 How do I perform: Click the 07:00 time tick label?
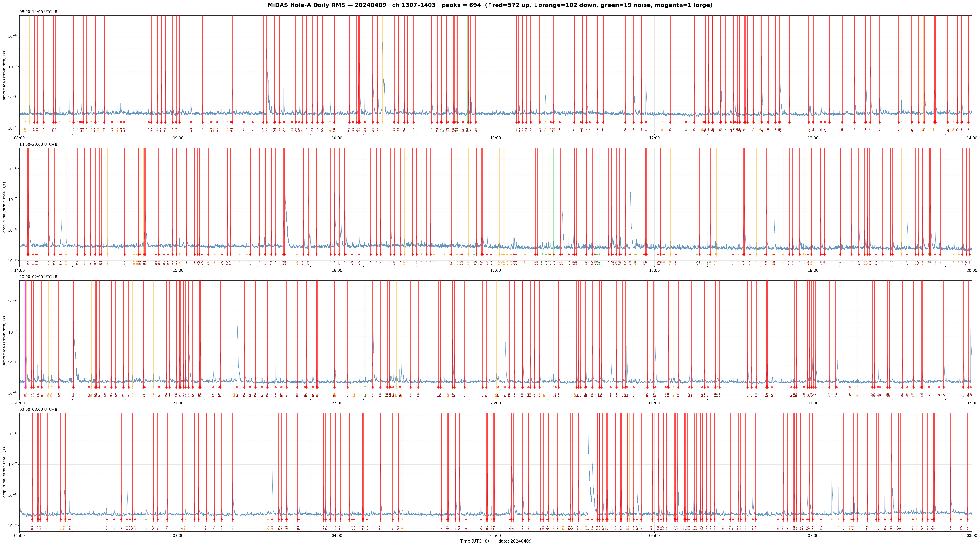point(813,536)
